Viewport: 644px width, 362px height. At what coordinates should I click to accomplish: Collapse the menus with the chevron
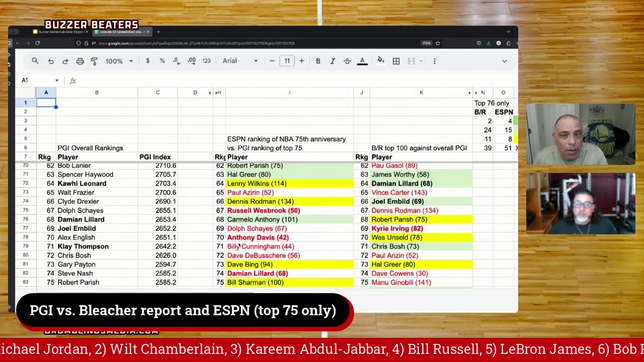(504, 61)
